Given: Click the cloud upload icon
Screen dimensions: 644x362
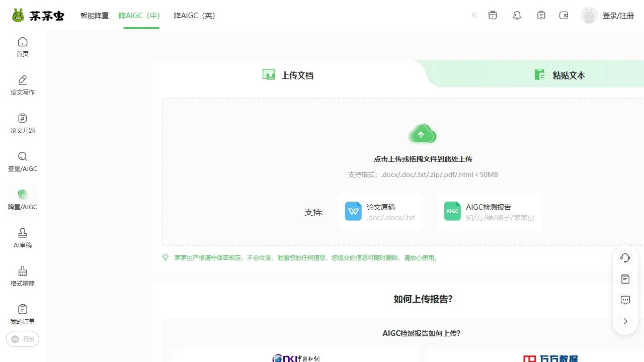Looking at the screenshot, I should (422, 134).
